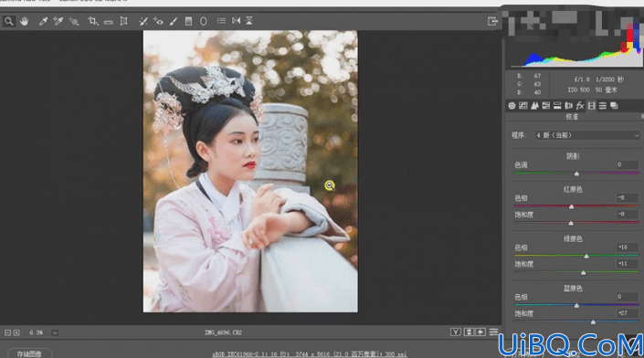Open the Presets panel tab

[603, 106]
